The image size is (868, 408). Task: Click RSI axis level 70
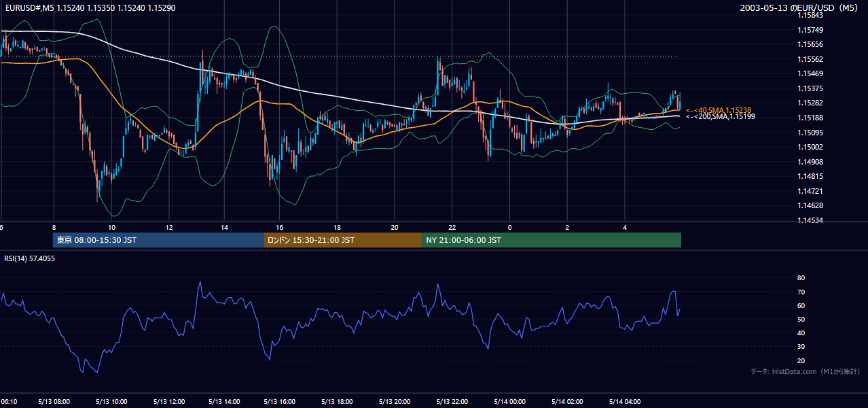click(801, 292)
